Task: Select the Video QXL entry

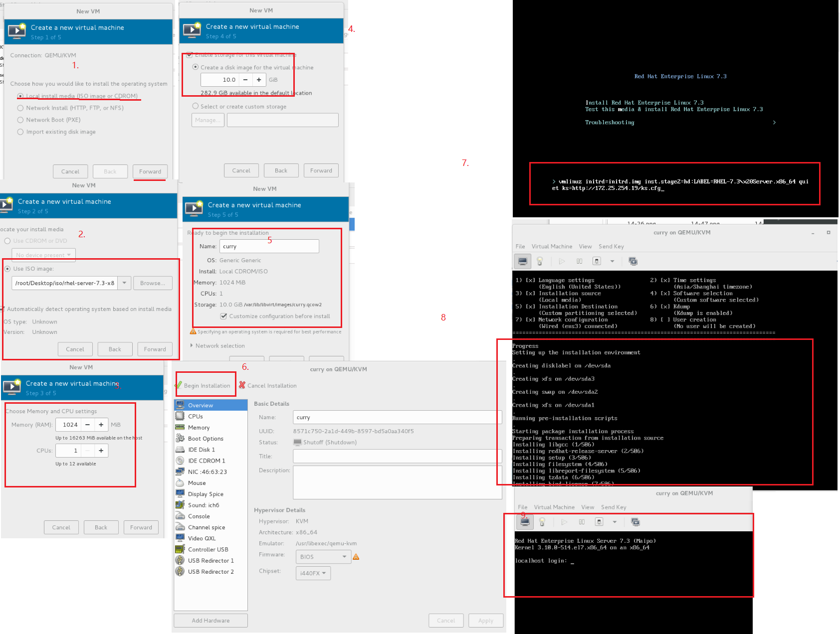Action: click(211, 538)
